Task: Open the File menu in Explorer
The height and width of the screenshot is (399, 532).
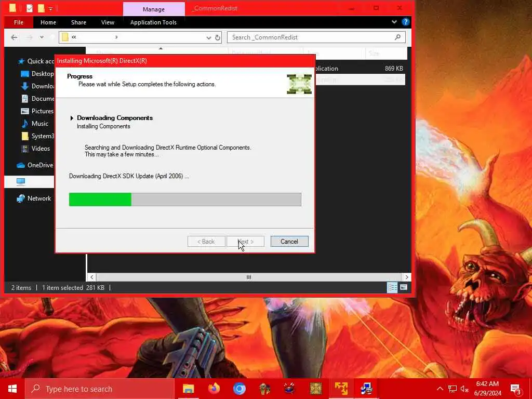Action: [x=19, y=22]
